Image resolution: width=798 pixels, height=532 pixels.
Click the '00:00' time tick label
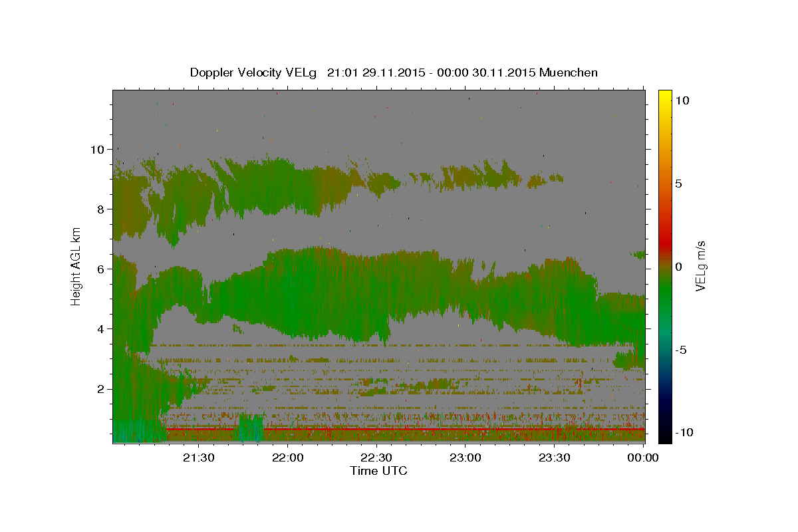(644, 458)
